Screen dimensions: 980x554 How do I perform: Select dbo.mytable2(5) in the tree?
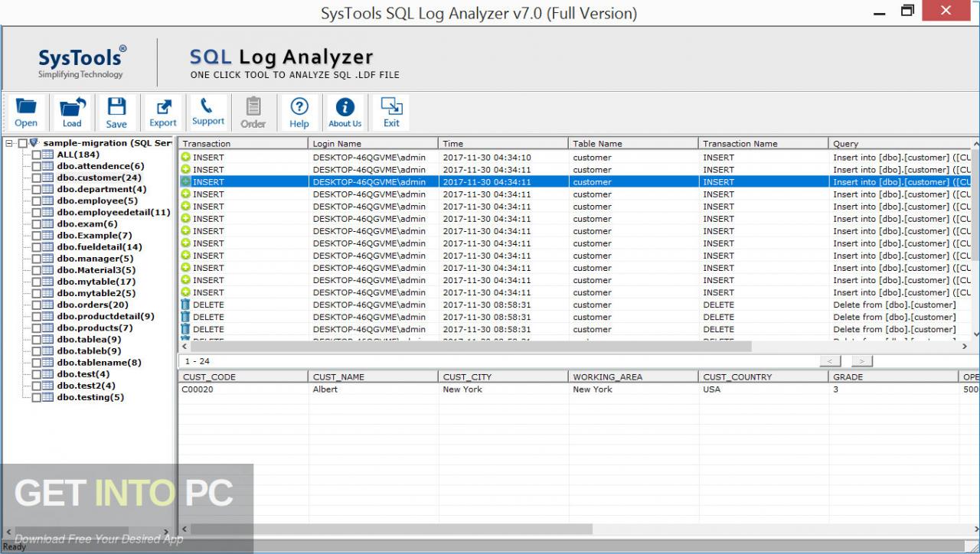tap(96, 293)
